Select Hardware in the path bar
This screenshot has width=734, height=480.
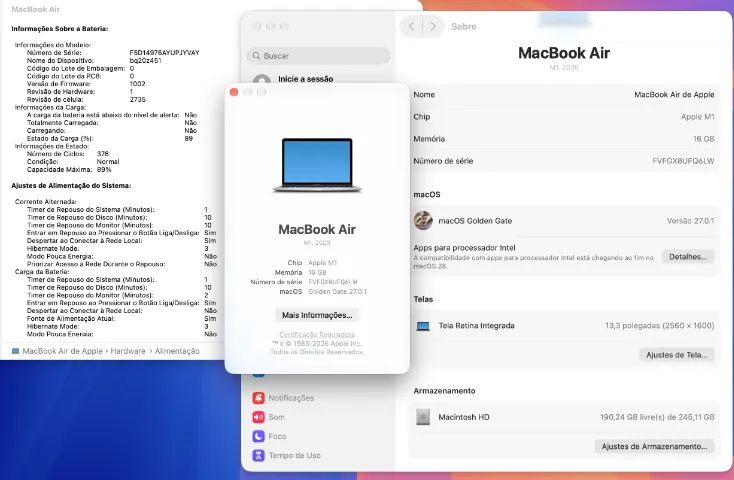[128, 351]
